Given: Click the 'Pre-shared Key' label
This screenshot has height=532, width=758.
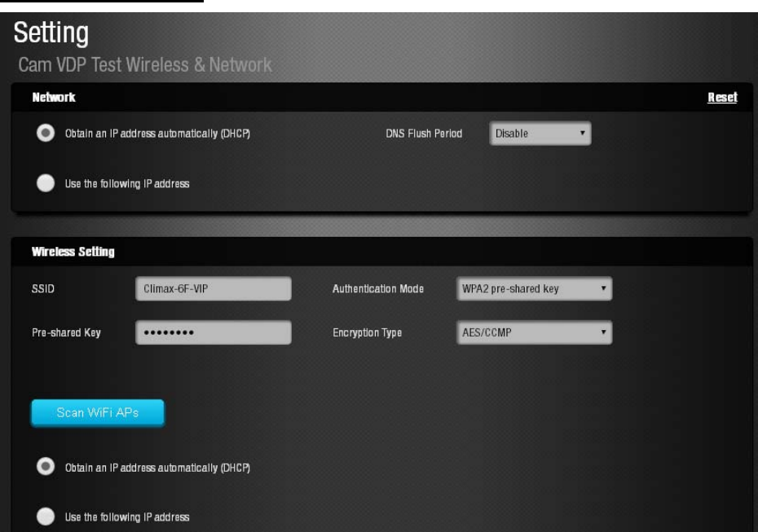Looking at the screenshot, I should click(66, 332).
